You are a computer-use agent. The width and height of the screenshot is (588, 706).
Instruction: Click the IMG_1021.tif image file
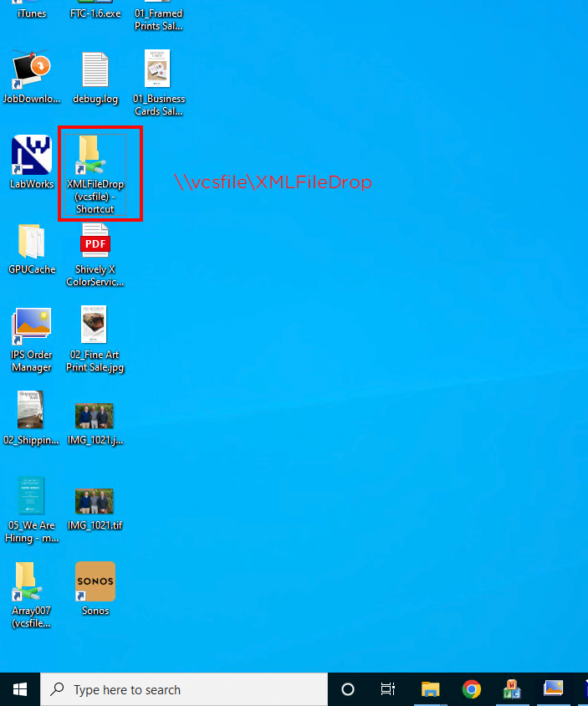coord(95,501)
